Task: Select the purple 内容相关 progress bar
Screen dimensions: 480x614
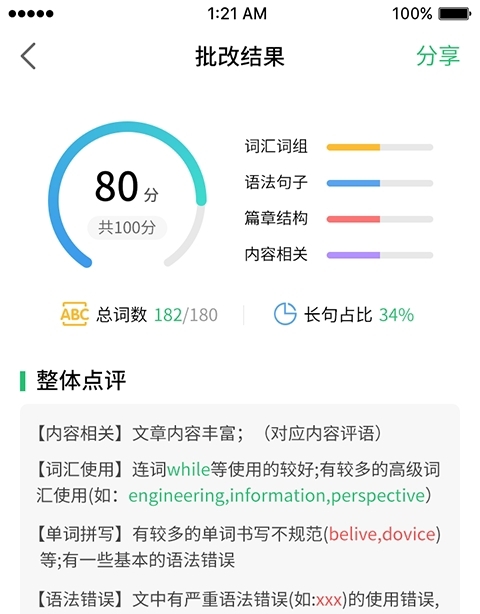Action: click(x=380, y=255)
